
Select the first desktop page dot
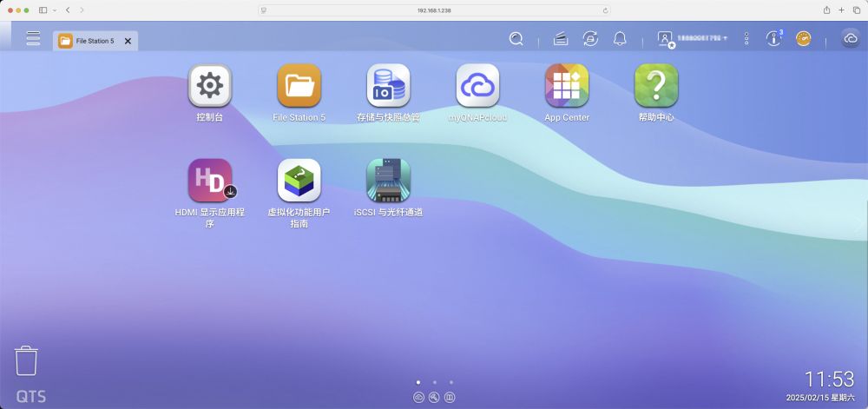pyautogui.click(x=418, y=382)
